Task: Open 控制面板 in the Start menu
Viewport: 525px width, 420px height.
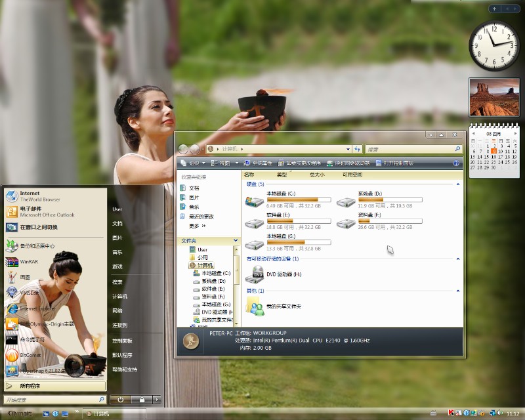Action: [x=122, y=341]
